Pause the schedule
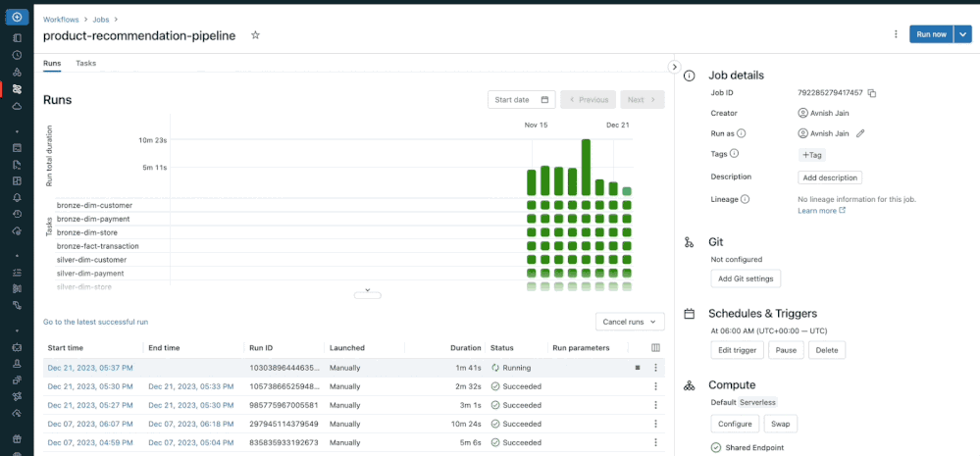Image resolution: width=980 pixels, height=456 pixels. pos(786,350)
